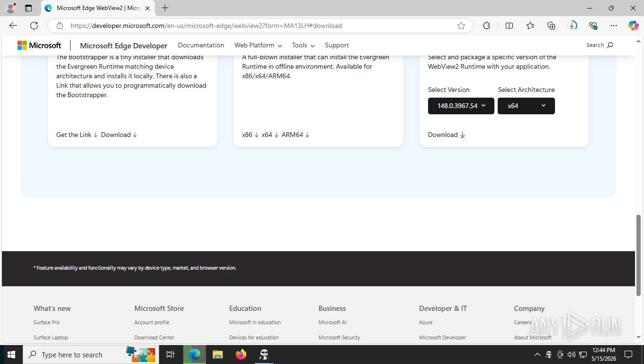
Task: Open Microsoft Security footer link
Action: (x=339, y=337)
